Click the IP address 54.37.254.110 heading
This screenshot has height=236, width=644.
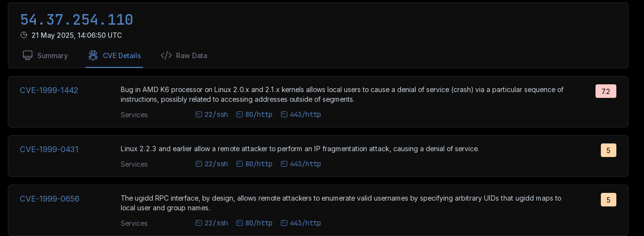coord(77,20)
